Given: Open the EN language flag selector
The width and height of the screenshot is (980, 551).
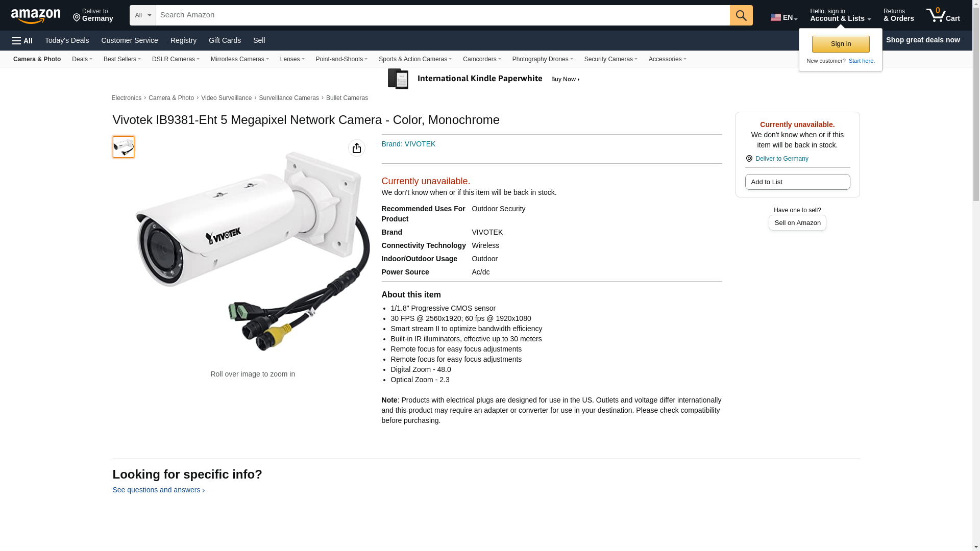Looking at the screenshot, I should point(784,17).
